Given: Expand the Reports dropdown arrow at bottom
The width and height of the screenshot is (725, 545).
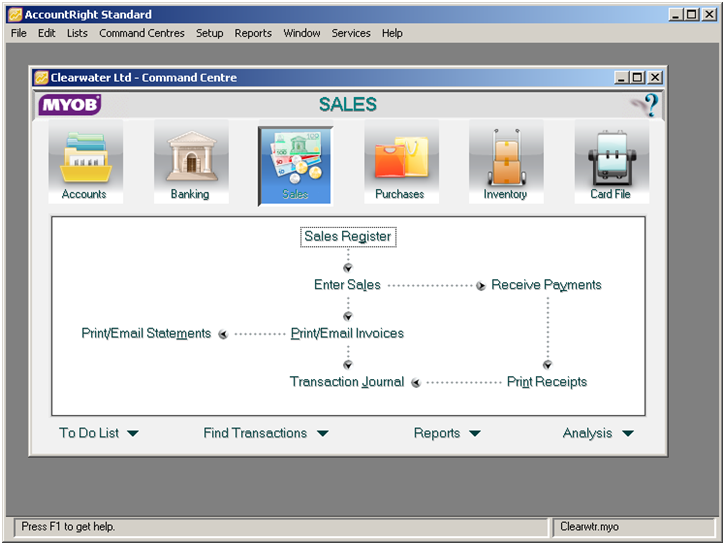Looking at the screenshot, I should (475, 433).
